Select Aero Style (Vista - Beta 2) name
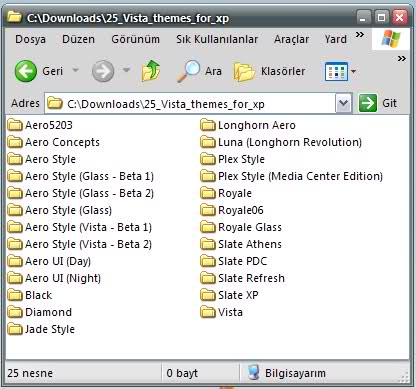 [x=88, y=244]
